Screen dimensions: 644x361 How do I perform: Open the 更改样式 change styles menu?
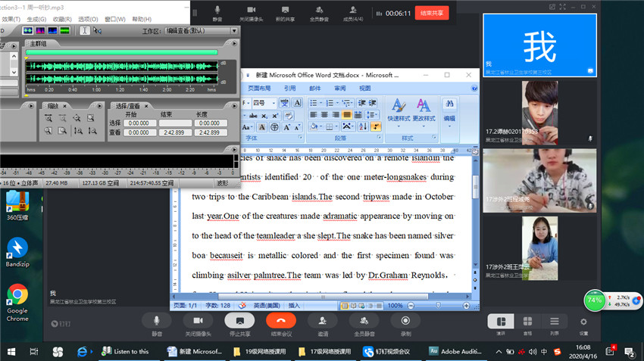(x=424, y=114)
